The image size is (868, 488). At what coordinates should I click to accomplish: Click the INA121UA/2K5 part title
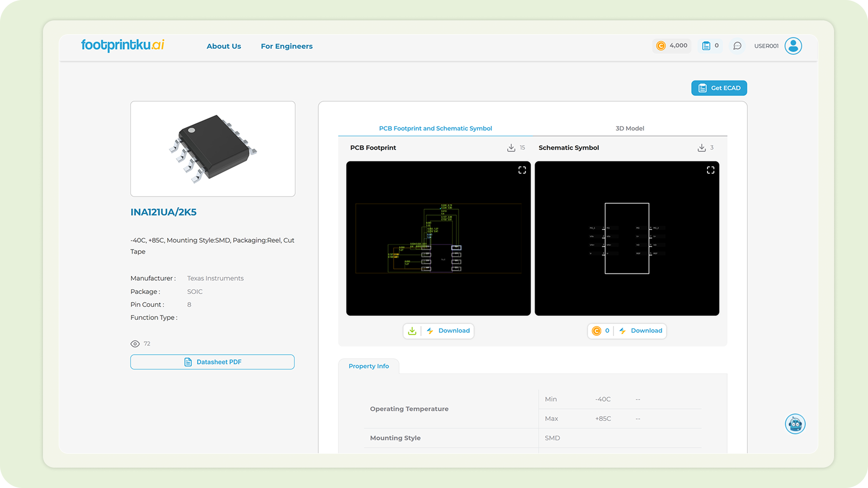click(163, 212)
